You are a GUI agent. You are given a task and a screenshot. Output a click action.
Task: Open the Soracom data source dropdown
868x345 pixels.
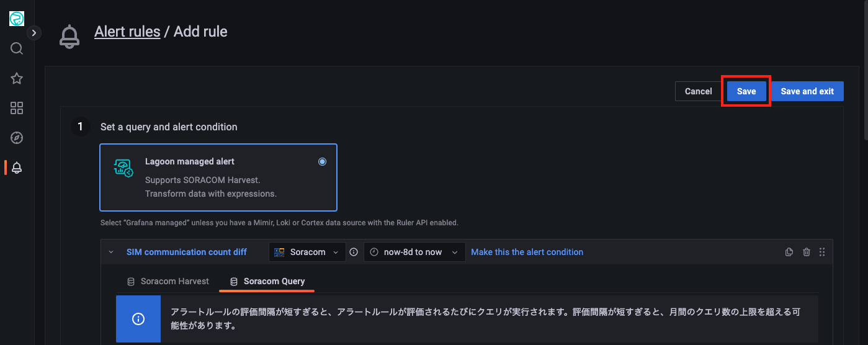tap(308, 252)
